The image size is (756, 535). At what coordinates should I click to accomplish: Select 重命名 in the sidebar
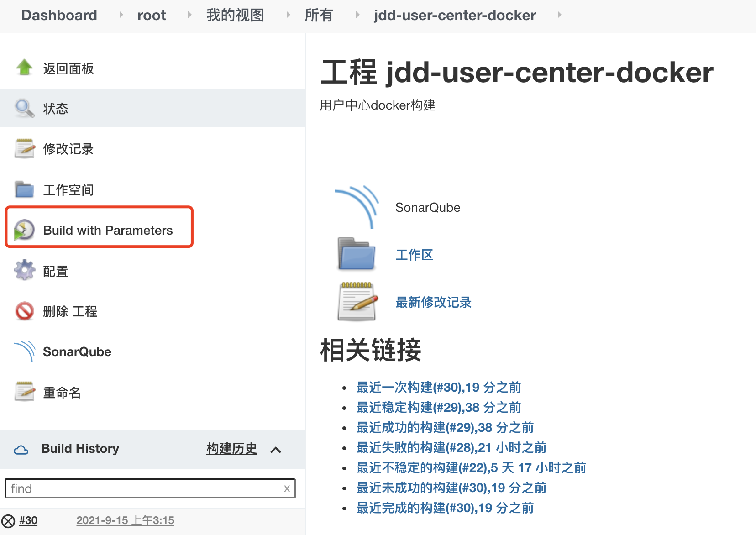[62, 393]
